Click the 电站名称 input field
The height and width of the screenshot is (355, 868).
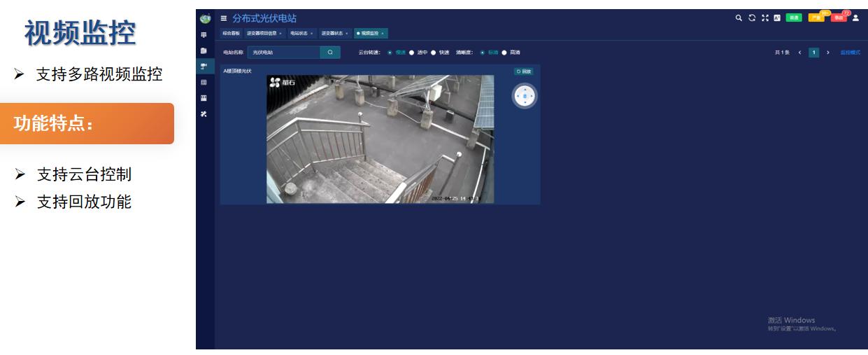pyautogui.click(x=284, y=53)
